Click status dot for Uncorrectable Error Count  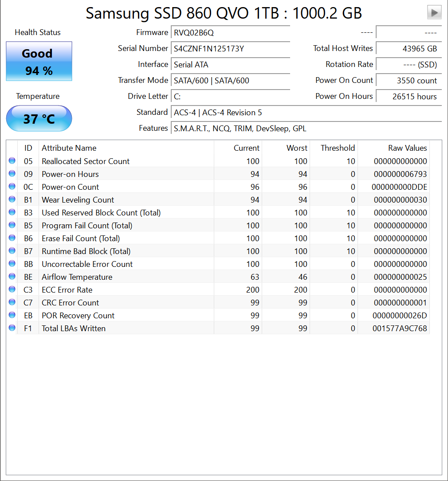pos(12,264)
